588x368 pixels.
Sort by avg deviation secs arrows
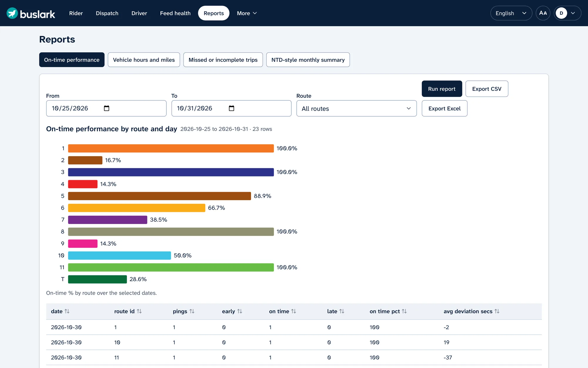497,311
